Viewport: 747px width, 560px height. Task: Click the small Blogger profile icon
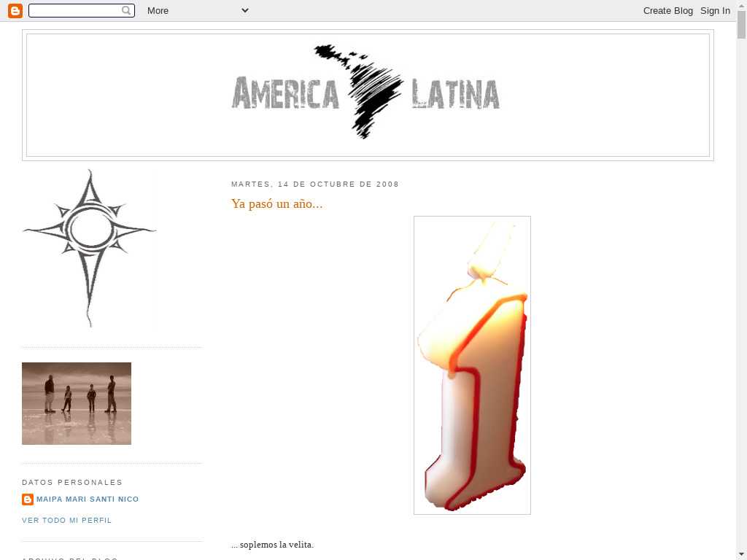click(28, 499)
